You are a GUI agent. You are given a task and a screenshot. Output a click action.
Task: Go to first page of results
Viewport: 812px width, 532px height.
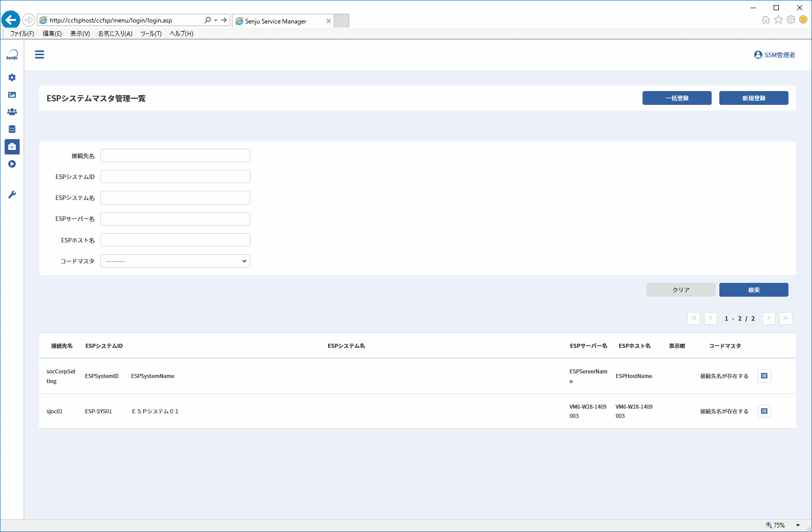[x=694, y=318]
